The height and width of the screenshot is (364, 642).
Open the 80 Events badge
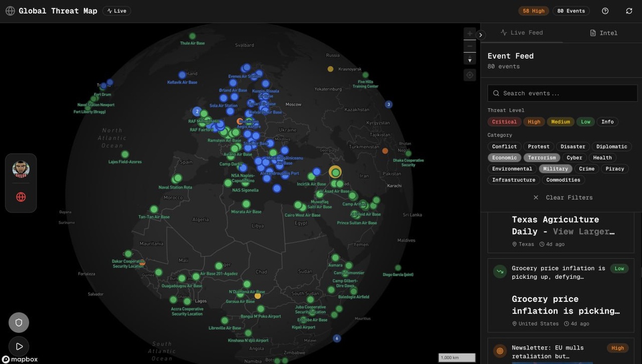571,11
